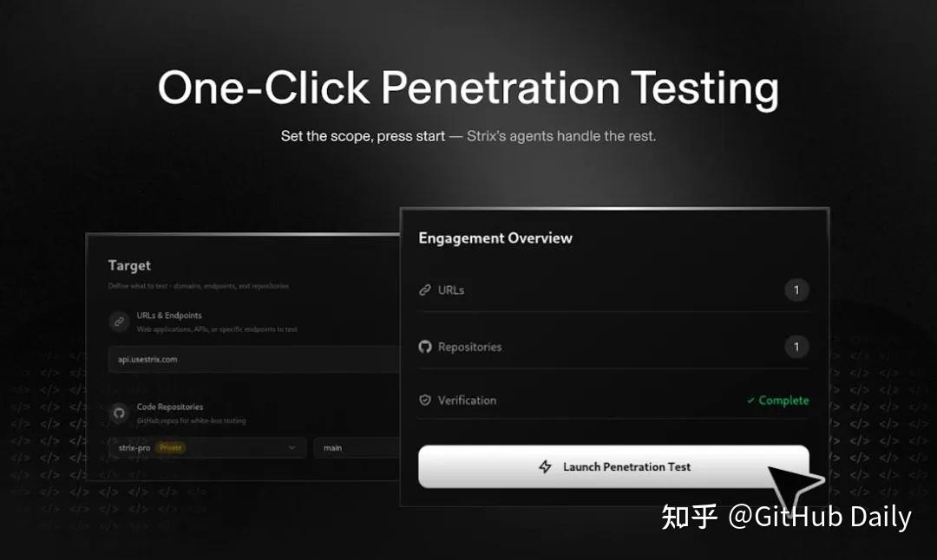The image size is (937, 560).
Task: Click the lightning bolt icon on launch button
Action: click(x=545, y=467)
